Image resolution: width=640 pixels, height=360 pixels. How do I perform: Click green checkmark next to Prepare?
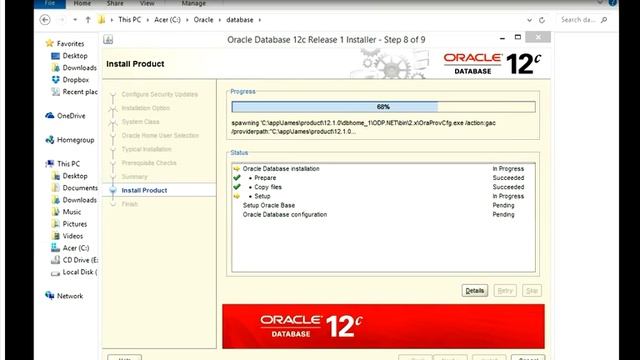point(237,178)
